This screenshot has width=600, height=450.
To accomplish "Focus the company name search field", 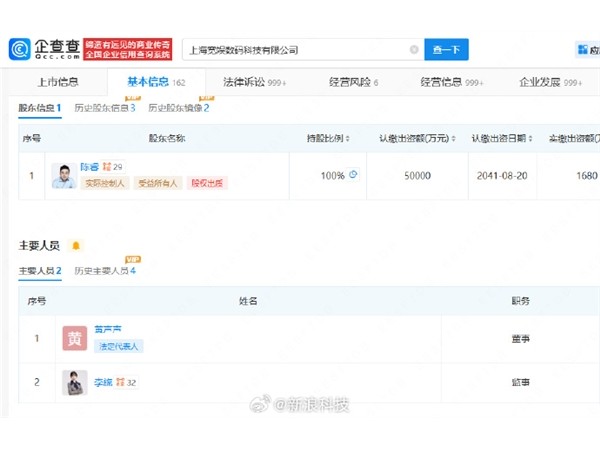I will pyautogui.click(x=303, y=49).
